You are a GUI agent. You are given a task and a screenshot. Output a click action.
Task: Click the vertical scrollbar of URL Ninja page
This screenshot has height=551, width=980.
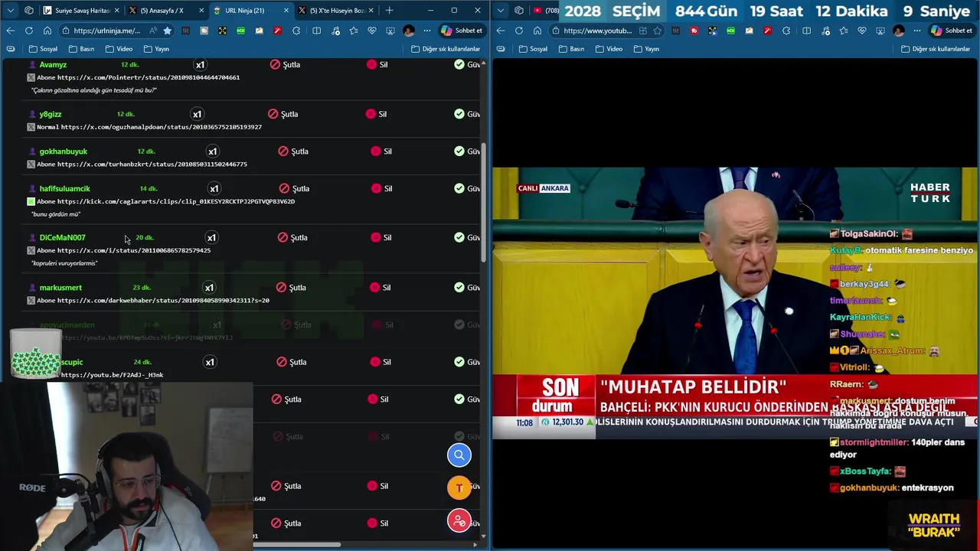pyautogui.click(x=483, y=203)
